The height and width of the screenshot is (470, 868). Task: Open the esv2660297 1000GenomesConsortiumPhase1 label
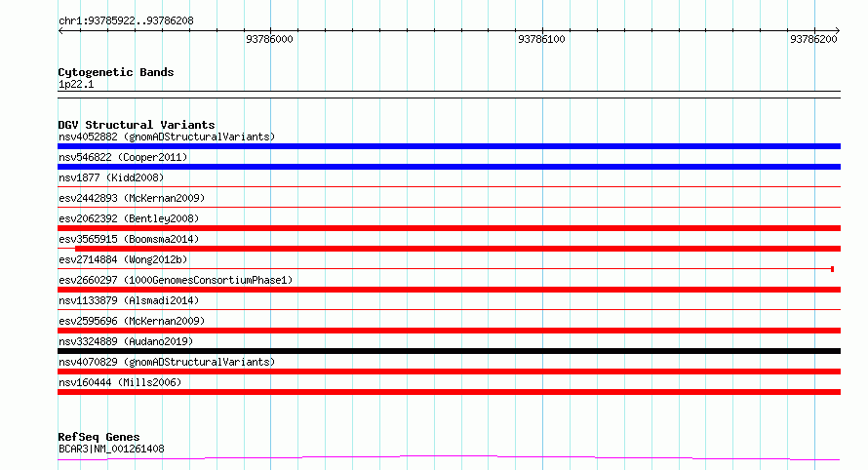tap(176, 280)
